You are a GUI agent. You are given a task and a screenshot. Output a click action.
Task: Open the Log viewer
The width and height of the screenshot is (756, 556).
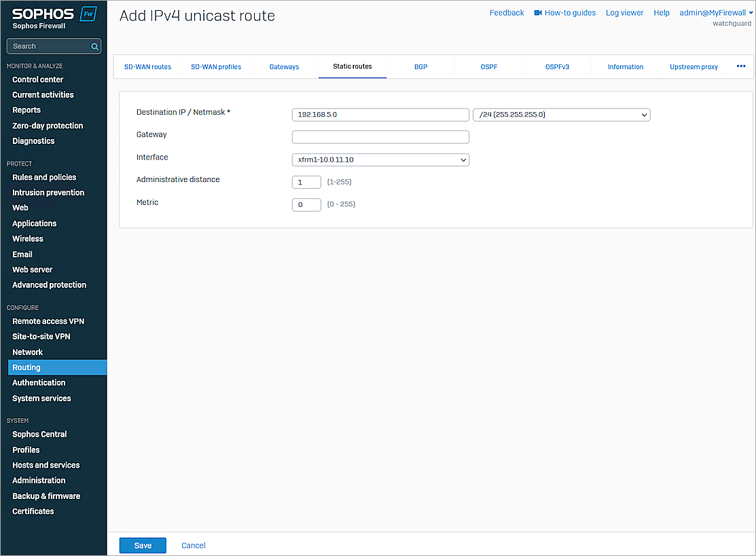point(624,12)
